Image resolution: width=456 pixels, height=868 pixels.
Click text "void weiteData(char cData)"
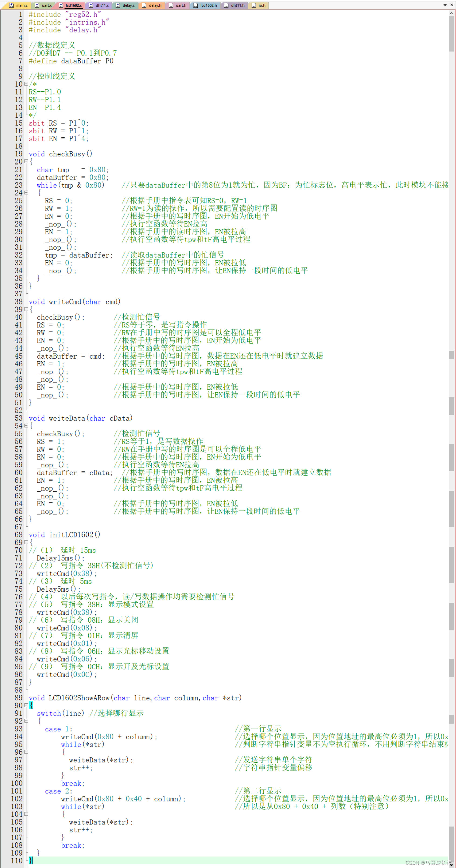[x=81, y=418]
